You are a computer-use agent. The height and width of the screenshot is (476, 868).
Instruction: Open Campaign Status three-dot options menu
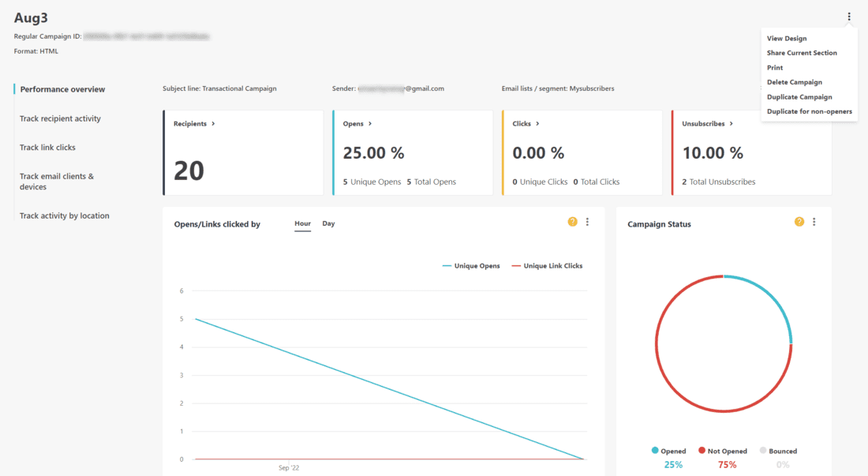pyautogui.click(x=814, y=223)
